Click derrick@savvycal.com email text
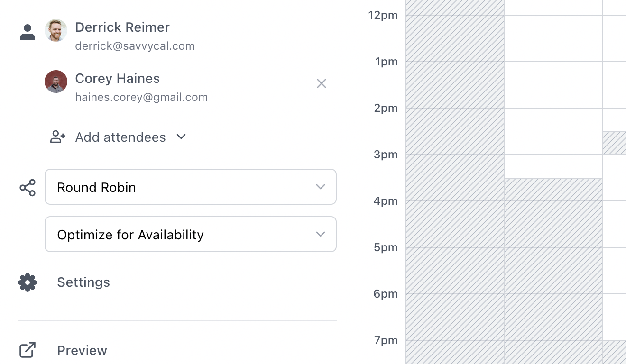The width and height of the screenshot is (626, 364). pos(135,46)
